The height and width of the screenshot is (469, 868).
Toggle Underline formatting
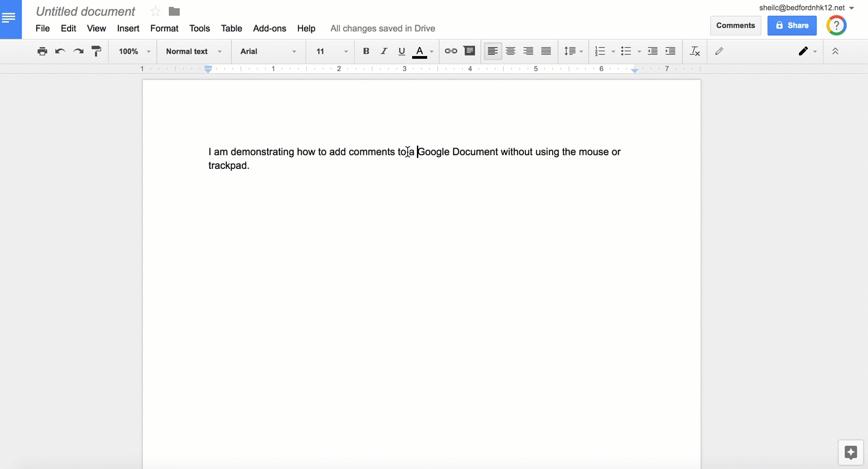coord(402,51)
